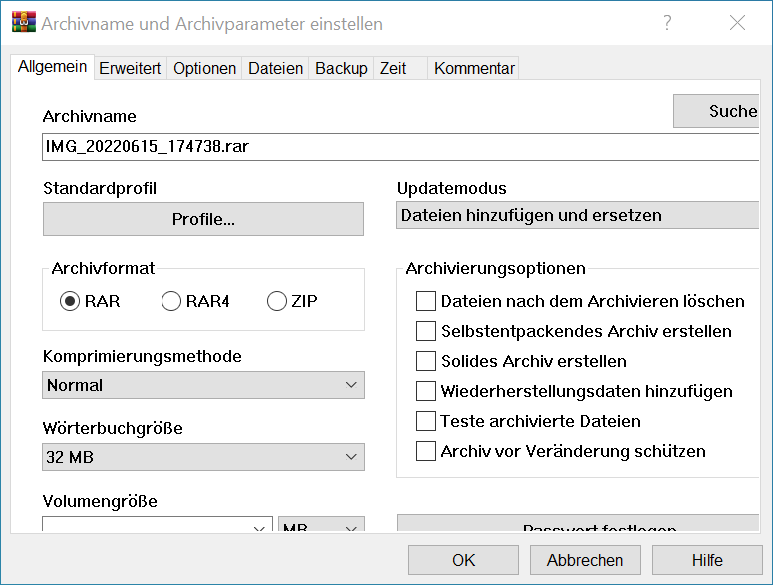This screenshot has height=585, width=773.
Task: Switch to the Kommentar tab
Action: 474,68
